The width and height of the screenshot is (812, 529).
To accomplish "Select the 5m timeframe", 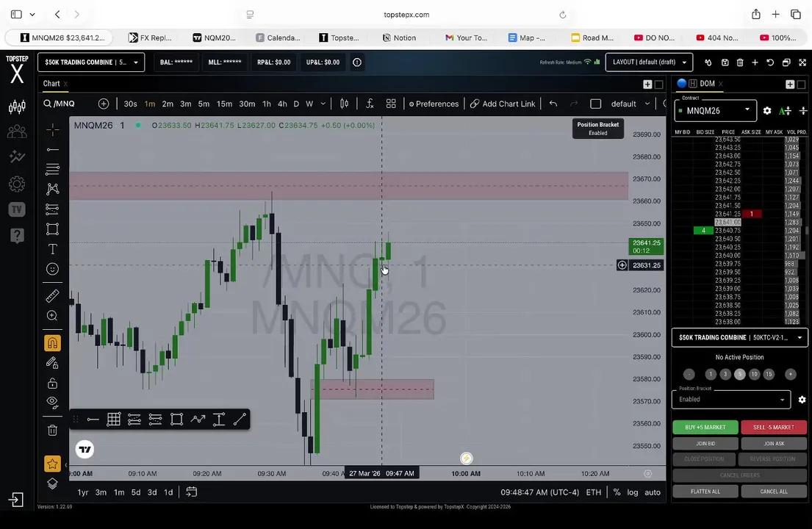I will 204,104.
